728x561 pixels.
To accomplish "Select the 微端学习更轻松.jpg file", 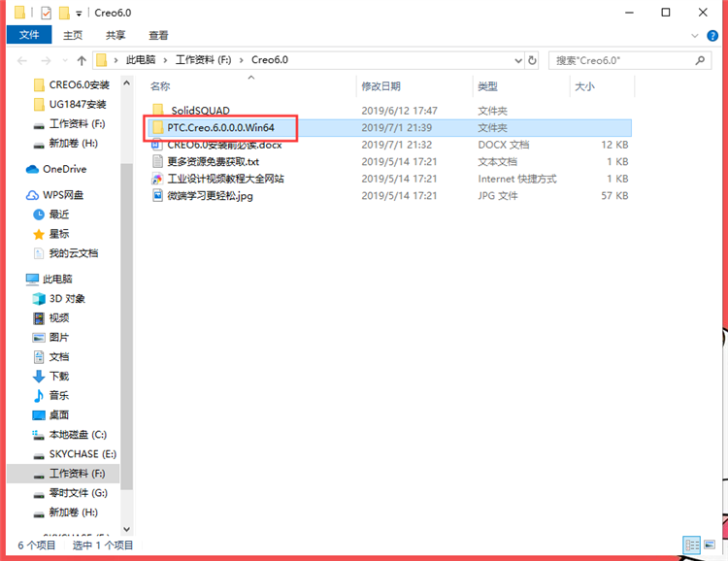I will tap(210, 196).
